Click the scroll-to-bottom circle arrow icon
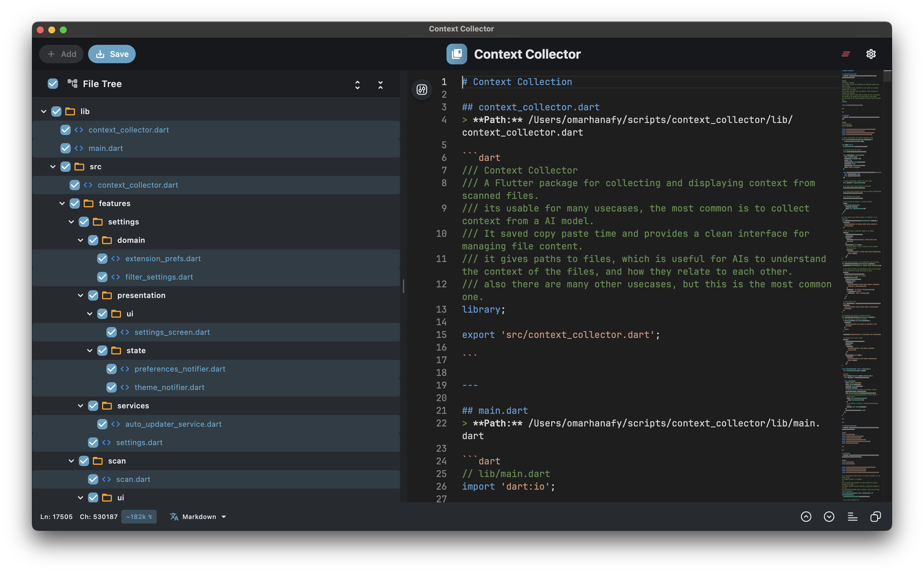 [829, 517]
